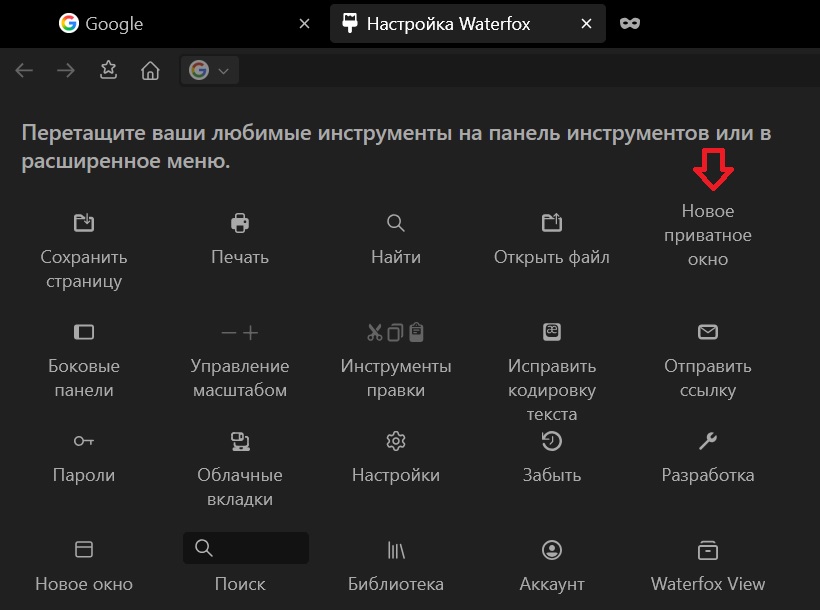Click the Waterfox View text label
820x610 pixels.
pos(708,583)
